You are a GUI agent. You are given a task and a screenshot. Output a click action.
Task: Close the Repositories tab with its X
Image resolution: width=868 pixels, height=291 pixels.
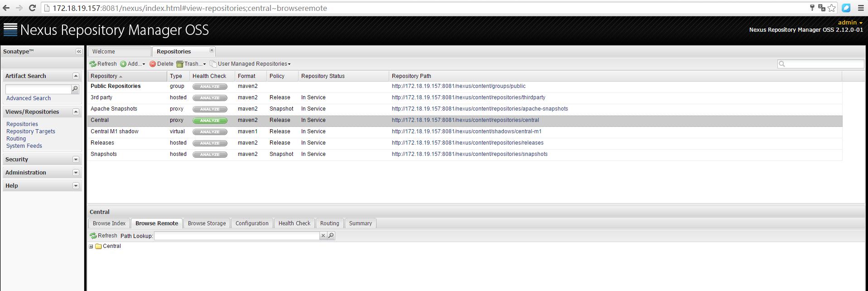point(212,50)
